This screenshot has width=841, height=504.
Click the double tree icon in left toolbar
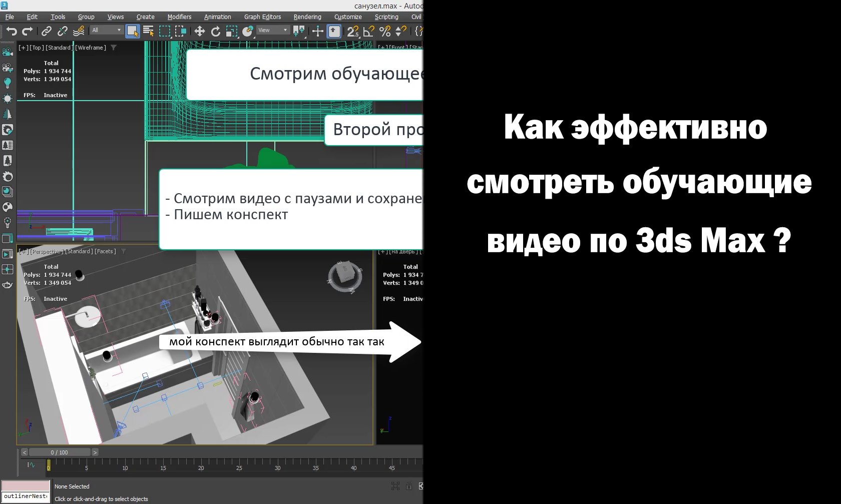pos(8,114)
